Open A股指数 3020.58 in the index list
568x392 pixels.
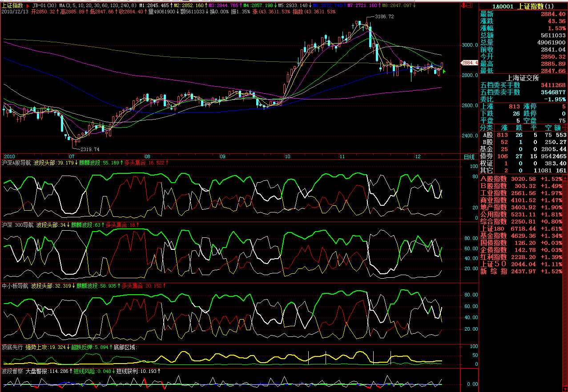[521, 179]
